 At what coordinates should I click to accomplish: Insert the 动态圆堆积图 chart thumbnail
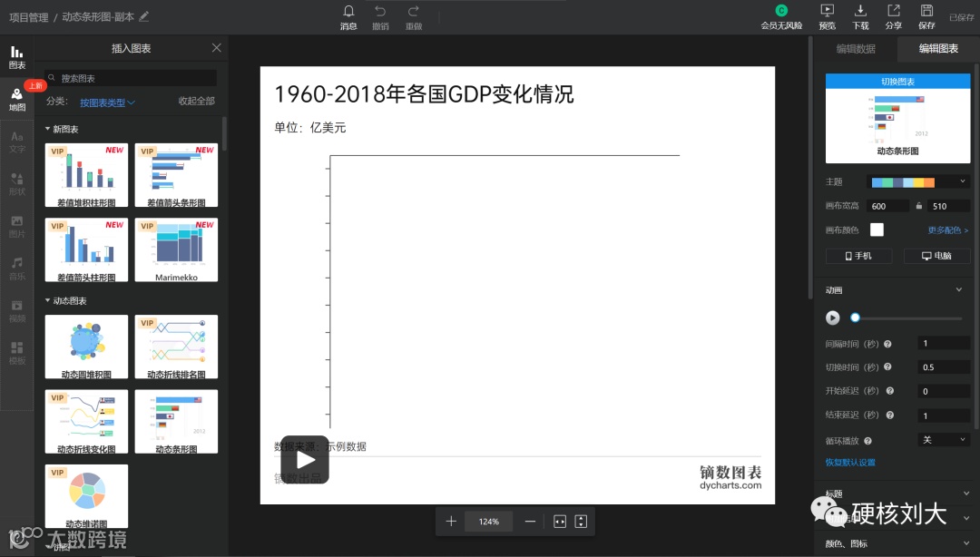[x=86, y=347]
